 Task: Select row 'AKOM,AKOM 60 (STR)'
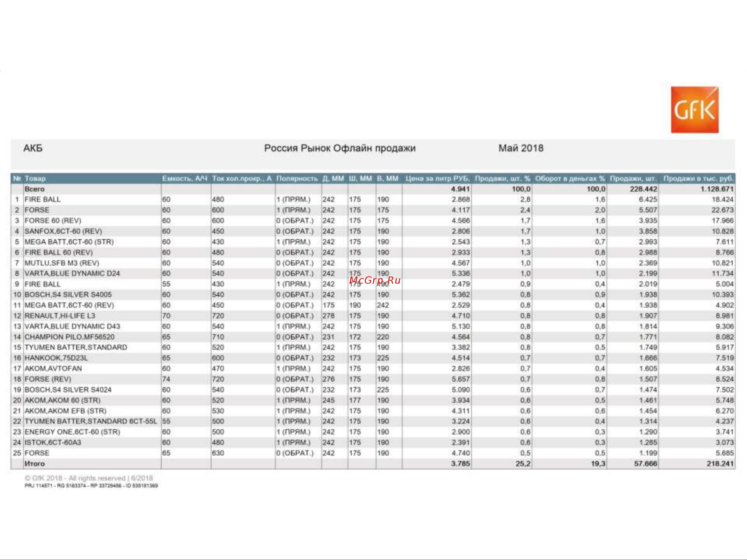click(x=373, y=400)
